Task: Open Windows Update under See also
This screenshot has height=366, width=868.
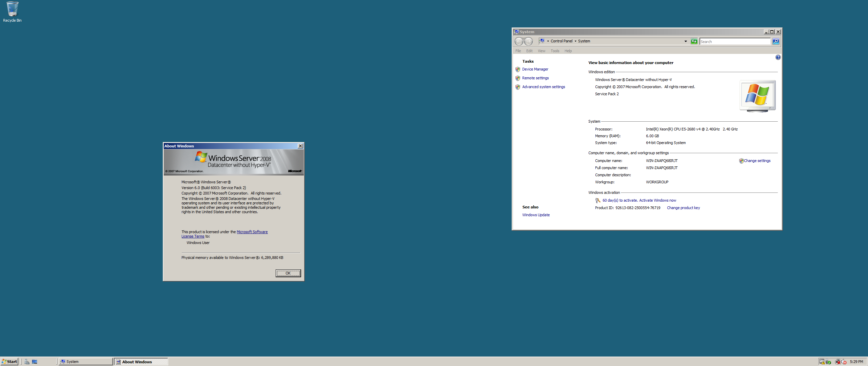Action: click(536, 215)
